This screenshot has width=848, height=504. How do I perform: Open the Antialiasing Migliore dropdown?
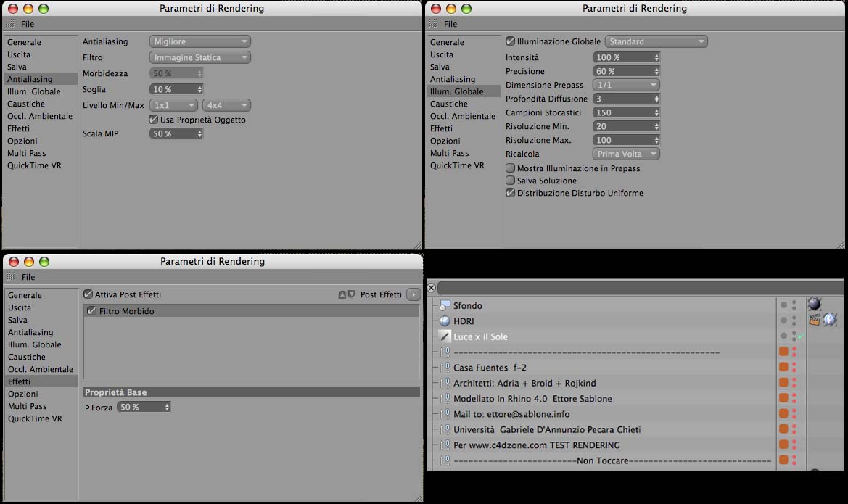pyautogui.click(x=199, y=41)
